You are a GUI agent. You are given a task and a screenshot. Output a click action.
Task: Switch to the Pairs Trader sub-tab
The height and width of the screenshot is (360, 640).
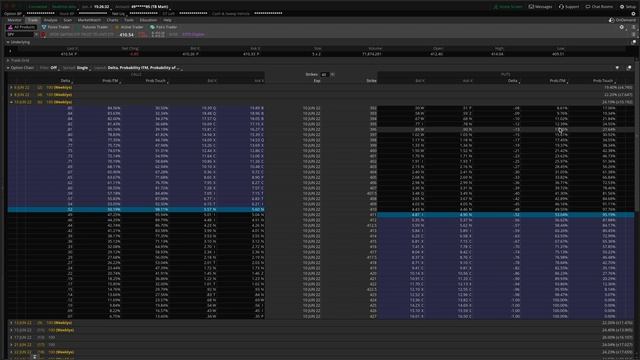[163, 27]
